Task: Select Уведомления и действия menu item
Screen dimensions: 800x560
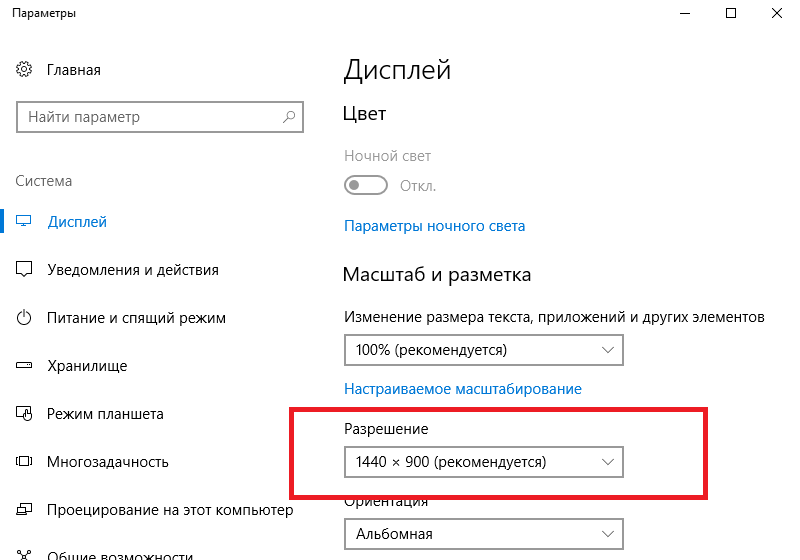Action: click(x=133, y=270)
